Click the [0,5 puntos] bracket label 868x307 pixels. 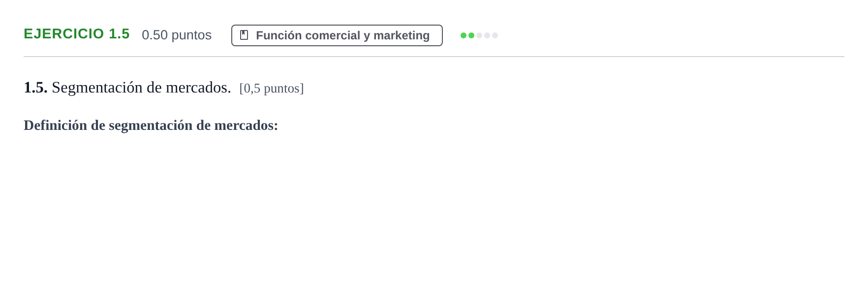pyautogui.click(x=272, y=89)
